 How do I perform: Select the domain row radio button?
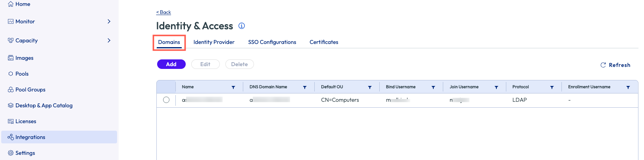tap(166, 100)
